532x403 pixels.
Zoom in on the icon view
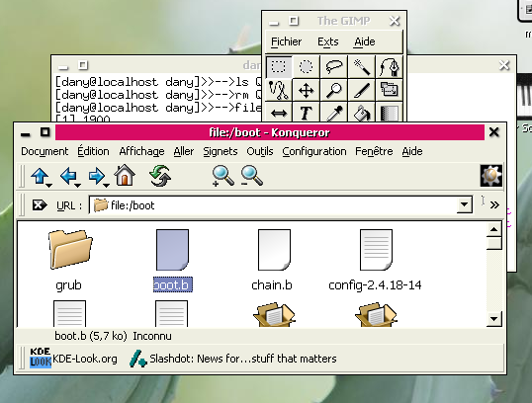222,176
